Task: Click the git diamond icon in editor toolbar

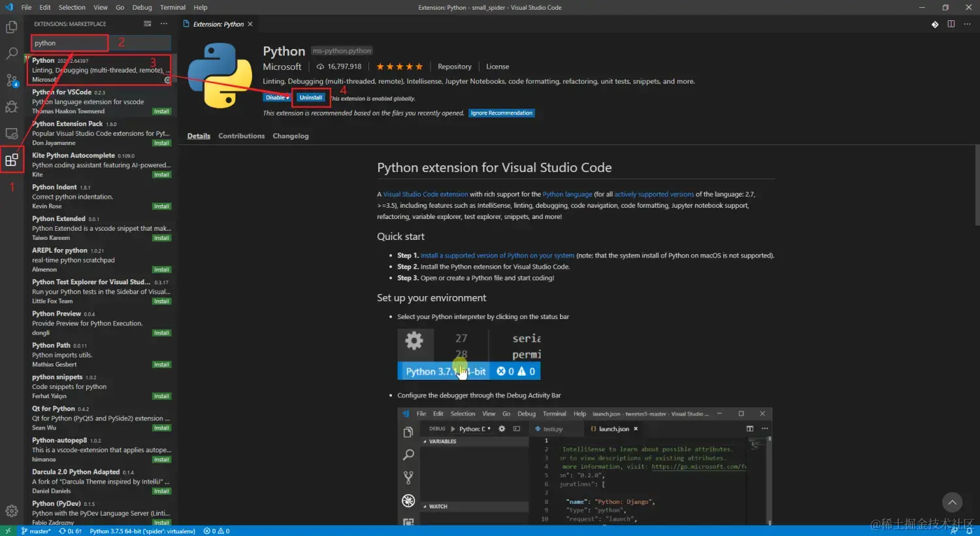Action: coord(935,24)
